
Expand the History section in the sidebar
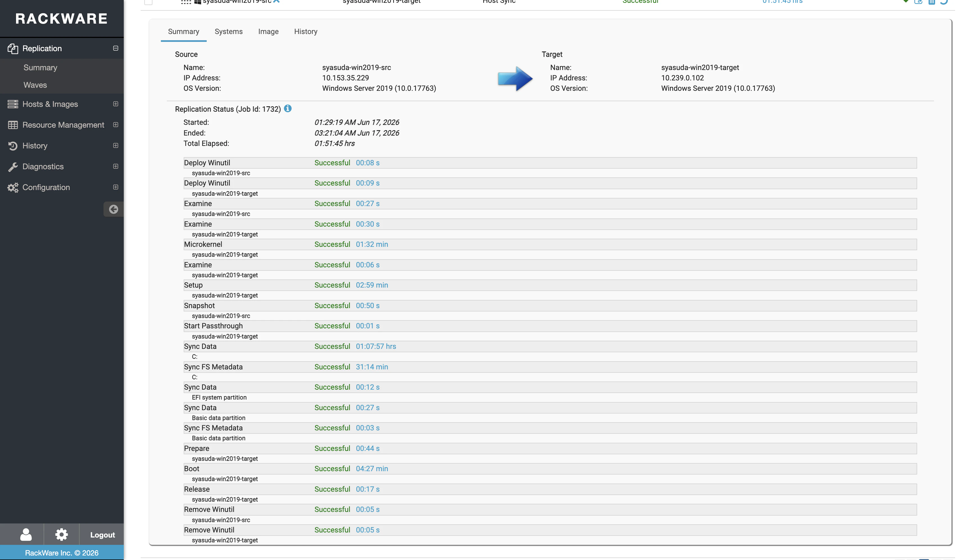115,145
